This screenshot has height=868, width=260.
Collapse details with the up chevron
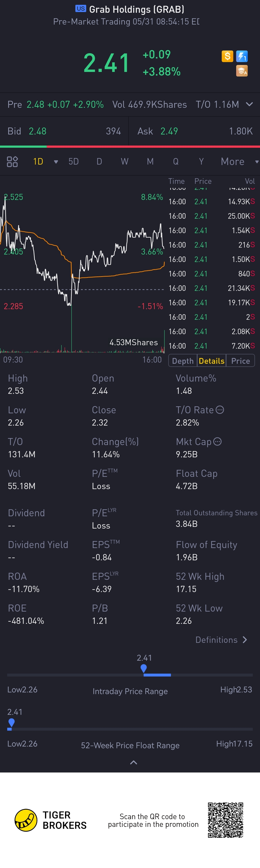pyautogui.click(x=134, y=763)
